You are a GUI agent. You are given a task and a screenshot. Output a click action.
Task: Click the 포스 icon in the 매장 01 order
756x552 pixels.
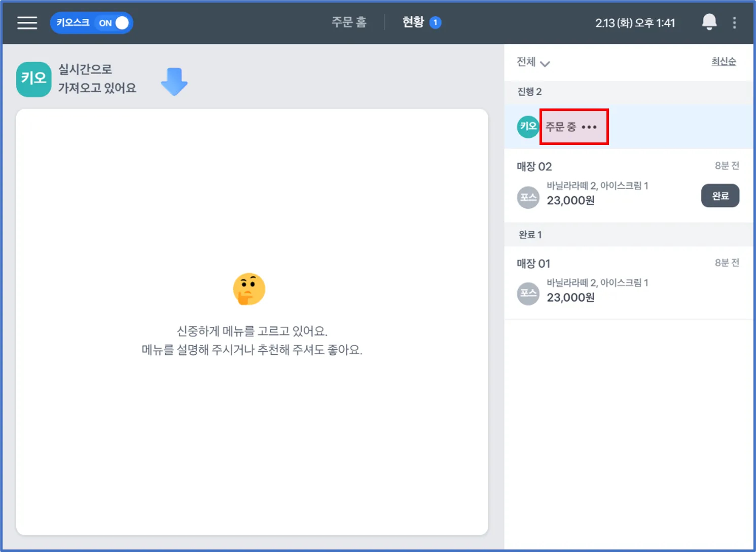pyautogui.click(x=528, y=293)
